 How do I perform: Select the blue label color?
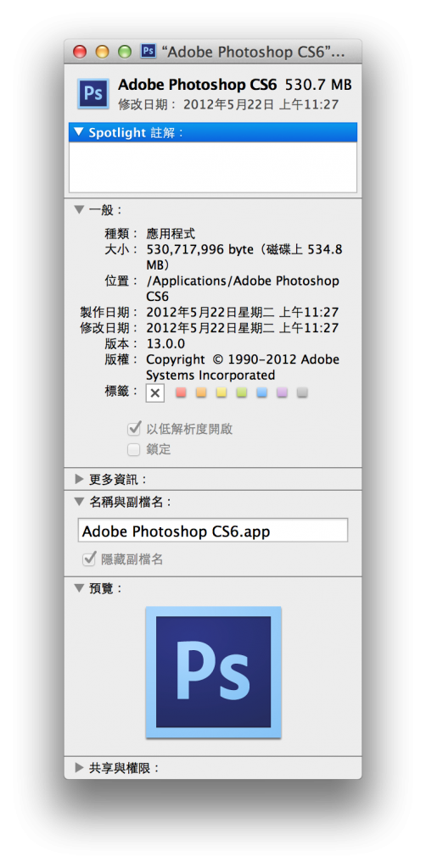tap(262, 392)
